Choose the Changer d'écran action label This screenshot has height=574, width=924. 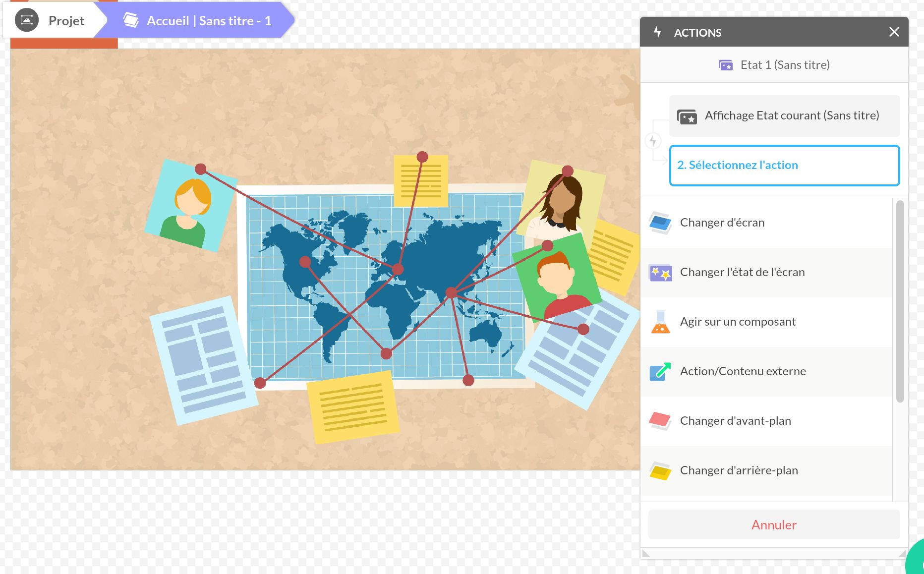(x=722, y=223)
